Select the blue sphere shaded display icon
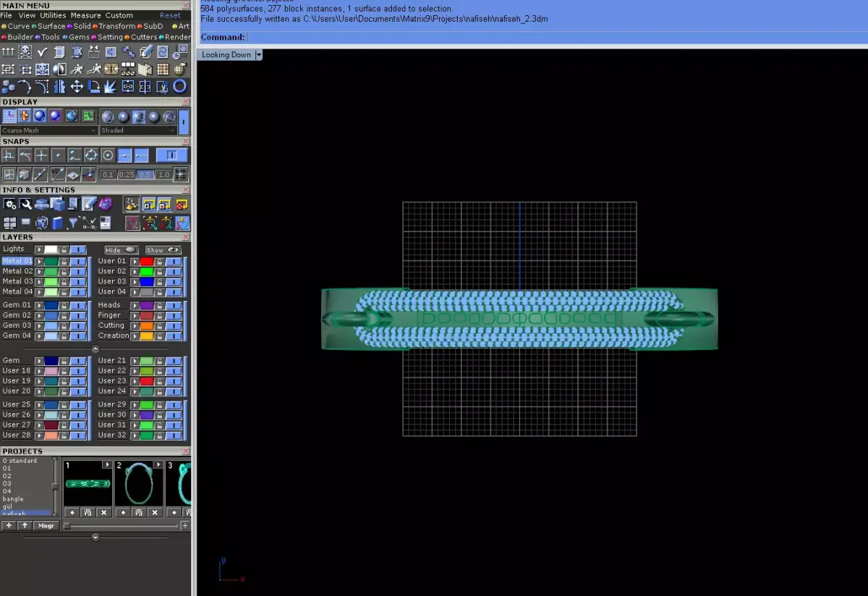This screenshot has width=868, height=596. click(x=40, y=116)
